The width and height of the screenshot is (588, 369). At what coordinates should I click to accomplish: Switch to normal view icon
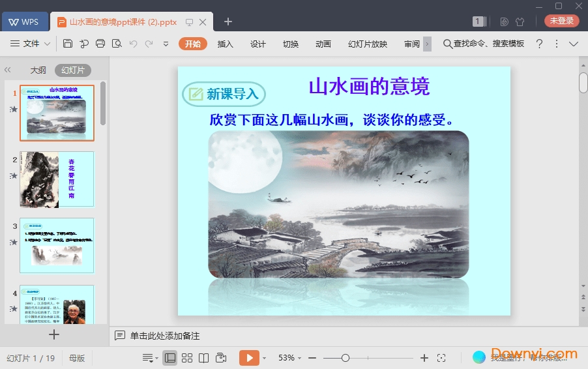(170, 358)
